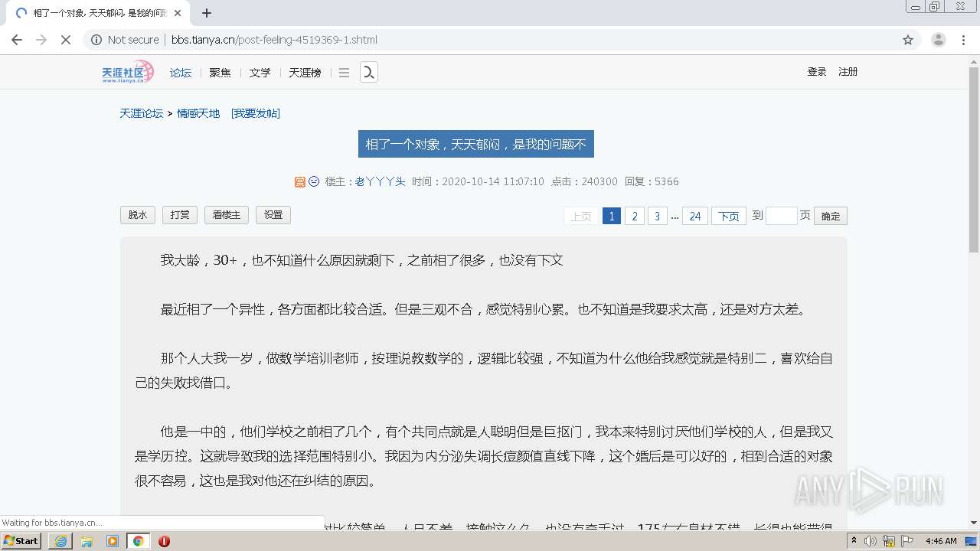Go to page 3 in pagination

click(657, 217)
